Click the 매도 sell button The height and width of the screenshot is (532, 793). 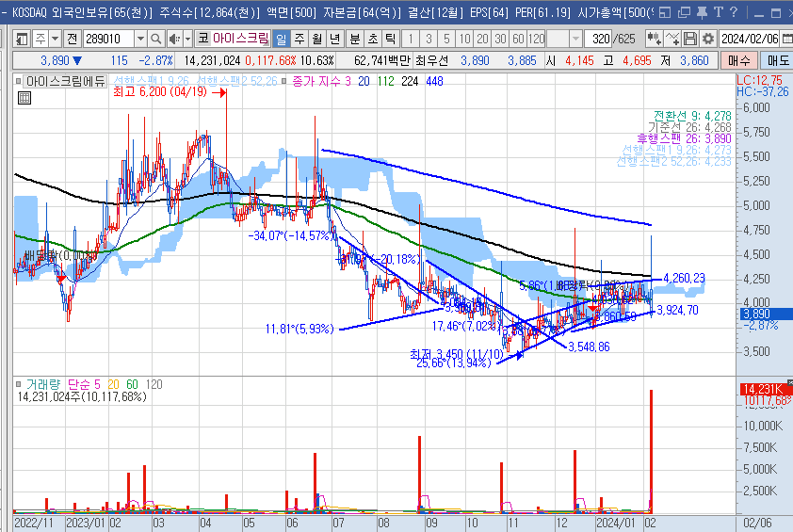click(x=777, y=60)
